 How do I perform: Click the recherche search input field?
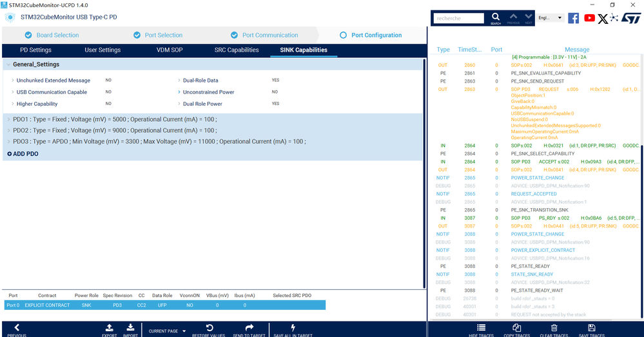[459, 19]
